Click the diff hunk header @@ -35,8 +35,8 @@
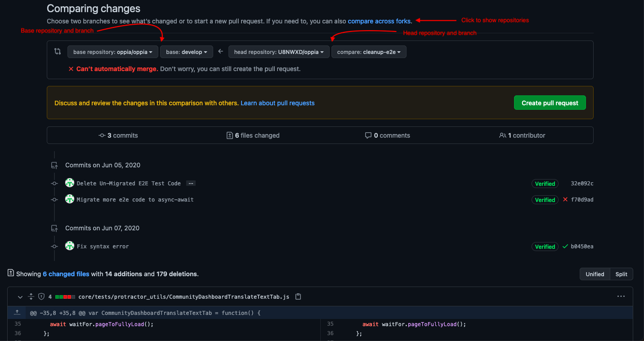 pyautogui.click(x=145, y=313)
